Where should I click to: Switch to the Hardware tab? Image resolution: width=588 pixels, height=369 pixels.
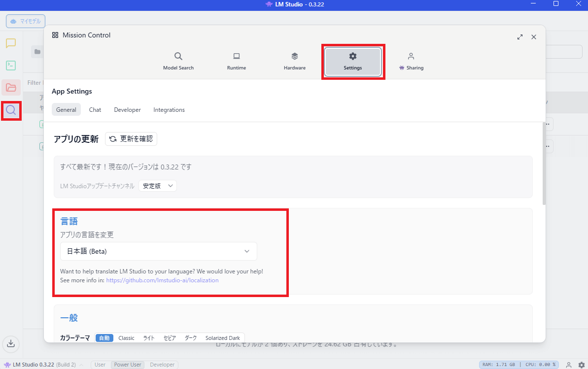[295, 61]
